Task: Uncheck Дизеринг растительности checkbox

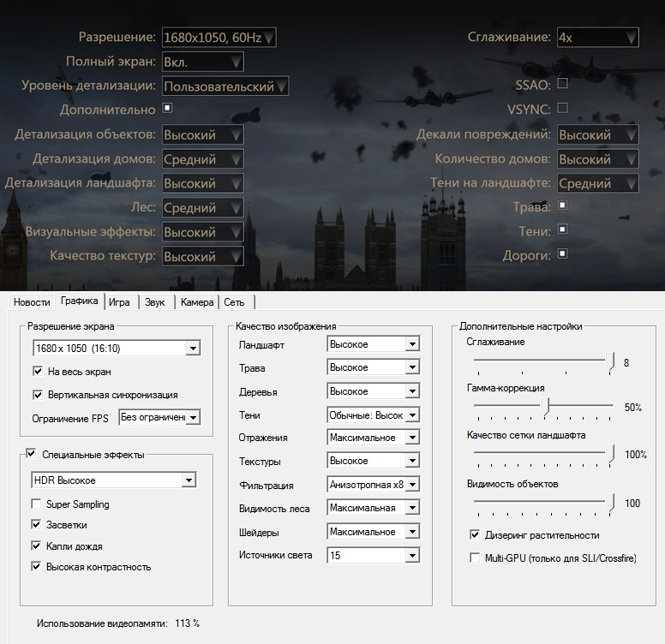Action: click(475, 534)
